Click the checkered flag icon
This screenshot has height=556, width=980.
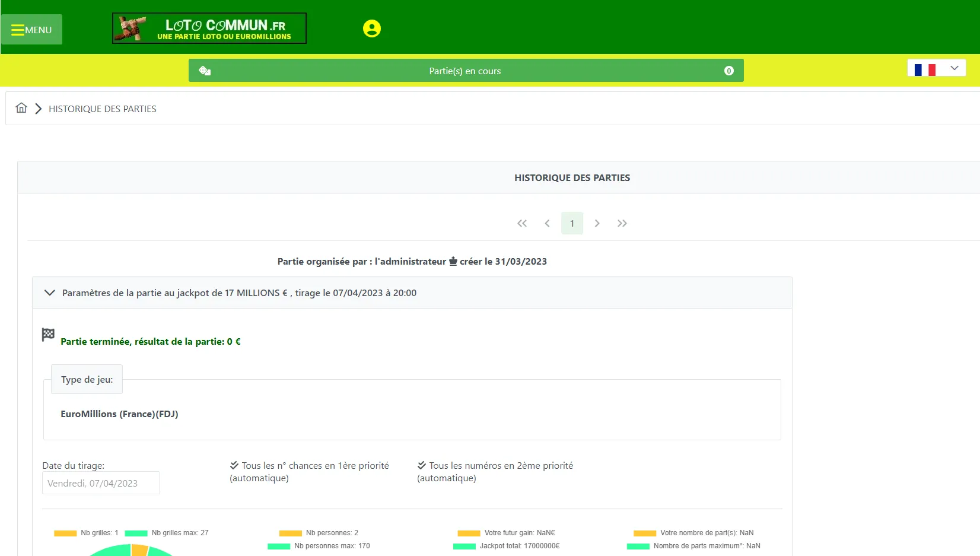click(x=48, y=335)
